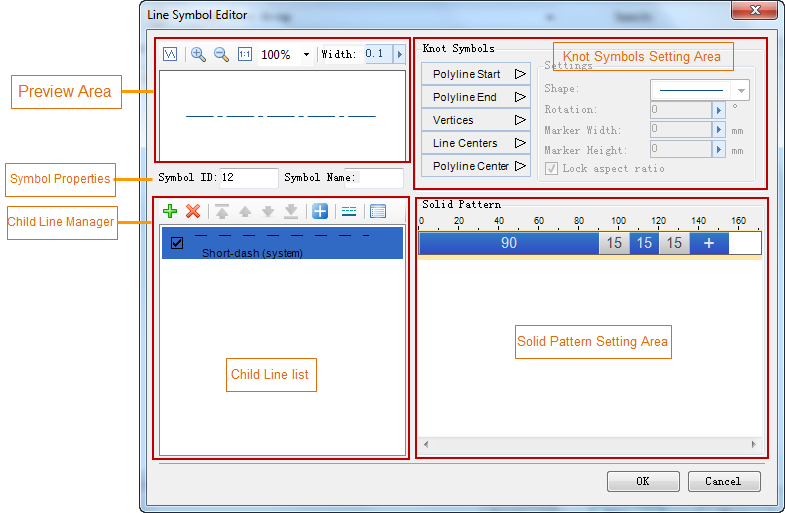Uncheck the Short-dash (system) child line checkbox
Image resolution: width=785 pixels, height=513 pixels.
click(x=177, y=243)
